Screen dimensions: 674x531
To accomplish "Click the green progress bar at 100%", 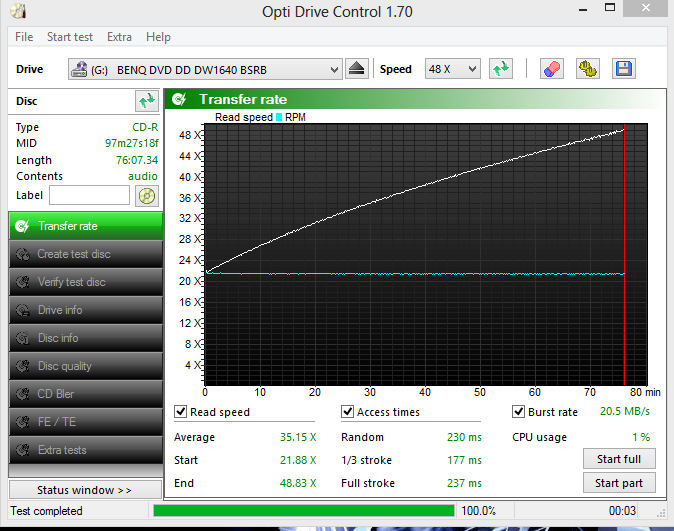I will pos(303,510).
